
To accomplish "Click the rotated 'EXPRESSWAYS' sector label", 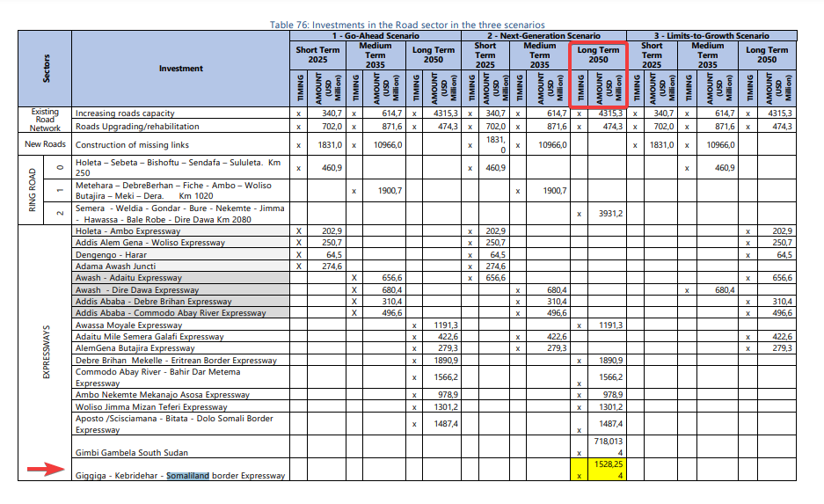I will point(46,352).
